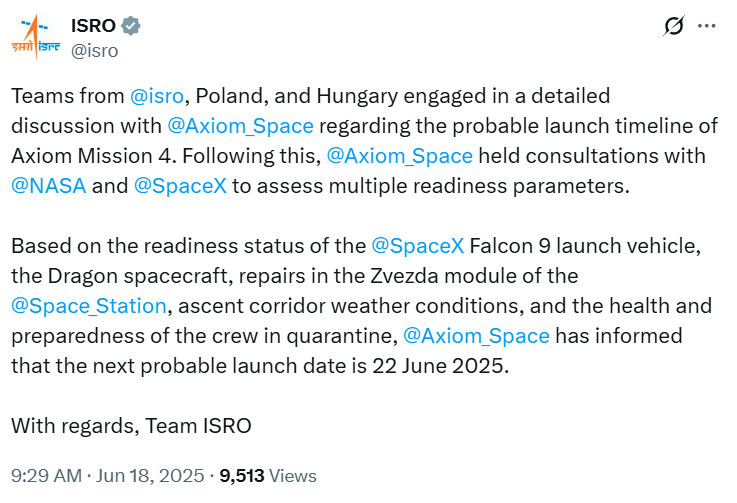Click @Axiom_Space before 'has informed'
Image resolution: width=737 pixels, height=503 pixels.
coord(476,335)
